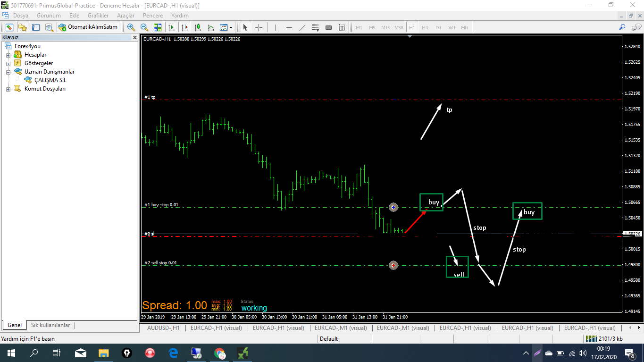Select the text label tool
The image size is (644, 362).
pos(342,27)
